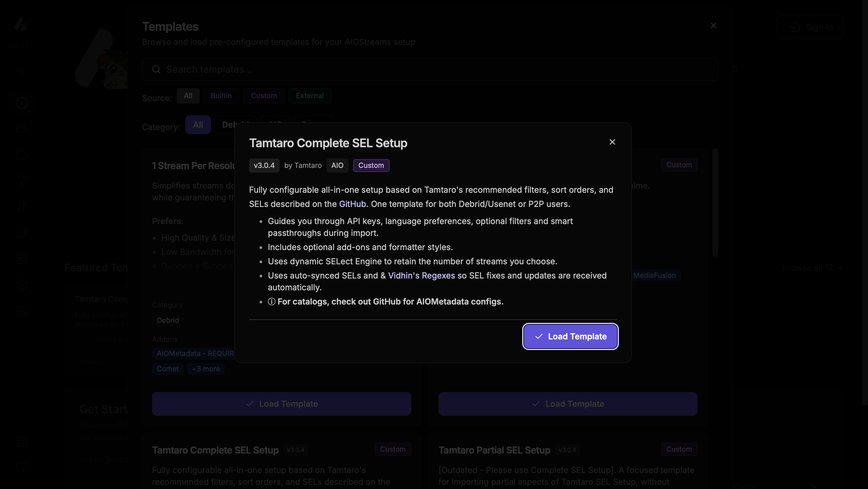Click v3.0.4 badge beside Tamtaro Partial title
This screenshot has height=489, width=868.
coord(567,450)
